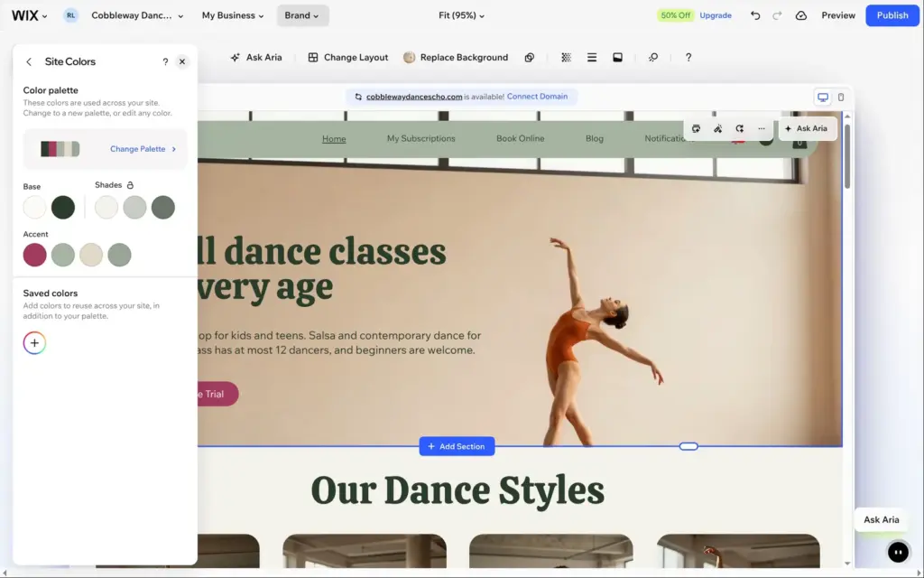Open site Preview
The image size is (924, 578).
tap(838, 15)
